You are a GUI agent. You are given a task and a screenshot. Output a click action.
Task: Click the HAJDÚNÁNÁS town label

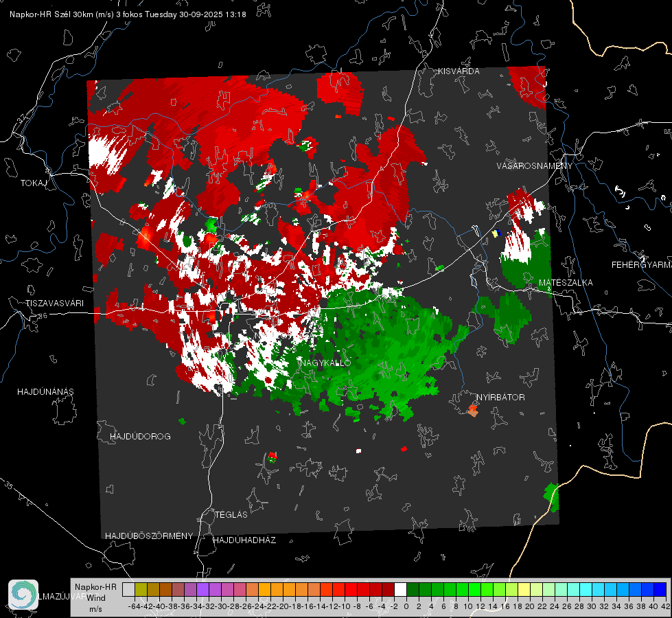click(x=45, y=392)
